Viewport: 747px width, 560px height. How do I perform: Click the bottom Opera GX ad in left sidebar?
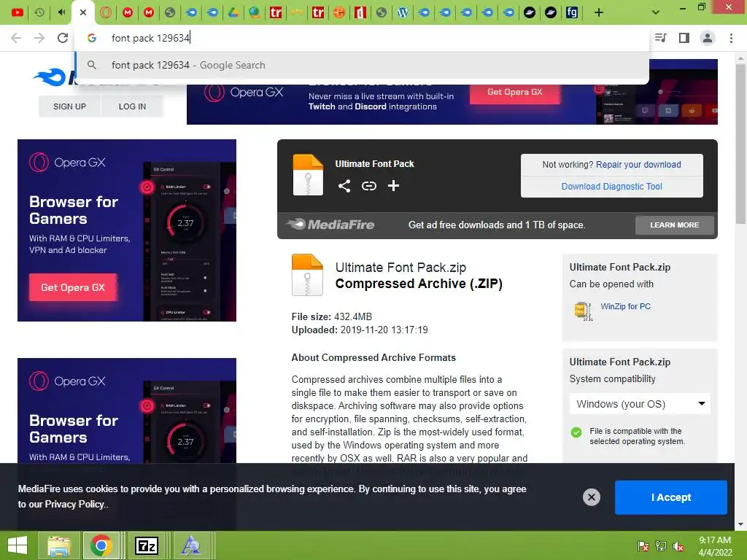(x=127, y=411)
